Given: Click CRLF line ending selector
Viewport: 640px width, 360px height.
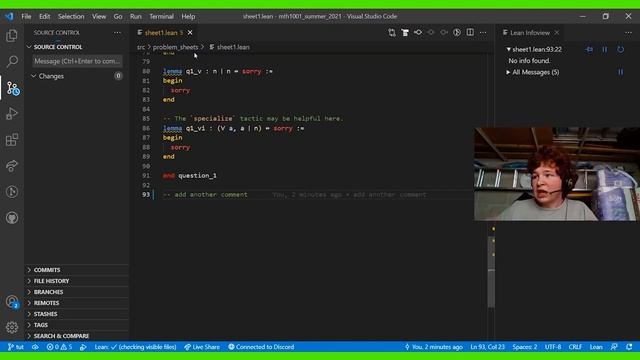Looking at the screenshot, I should click(575, 347).
